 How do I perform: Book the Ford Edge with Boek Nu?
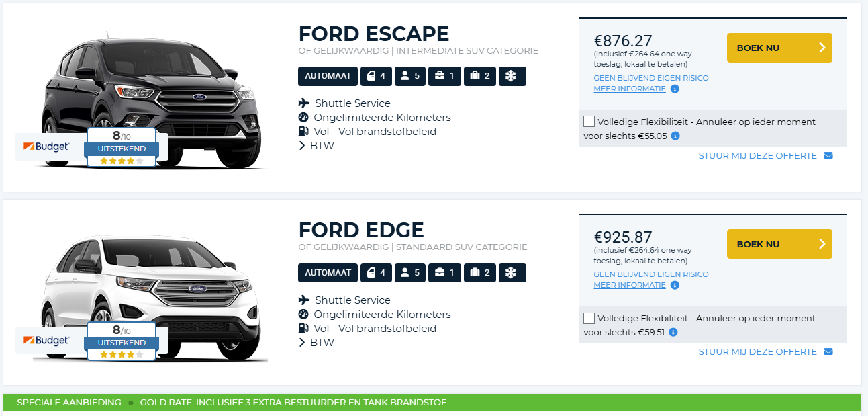coord(779,244)
